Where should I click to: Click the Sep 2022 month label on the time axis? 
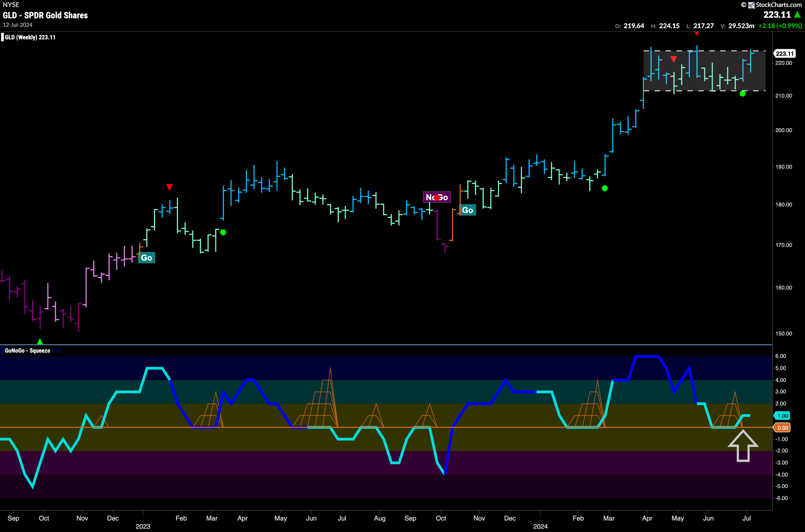coord(13,518)
